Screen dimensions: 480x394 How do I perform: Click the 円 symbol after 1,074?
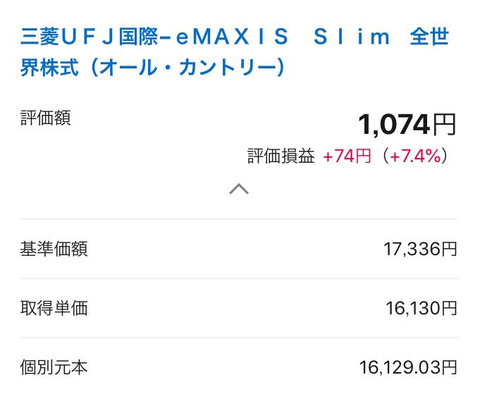[x=444, y=125]
